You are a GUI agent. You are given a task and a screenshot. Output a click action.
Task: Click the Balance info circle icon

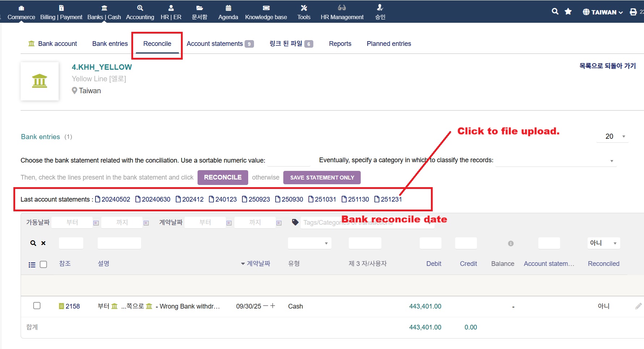click(x=510, y=244)
